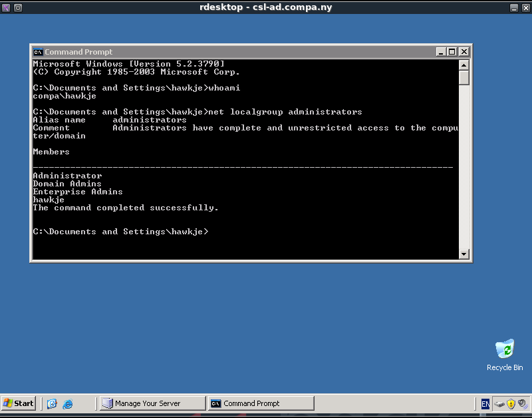Launch Internet Explorer from quick launch
Image resolution: width=532 pixels, height=418 pixels.
(x=68, y=403)
